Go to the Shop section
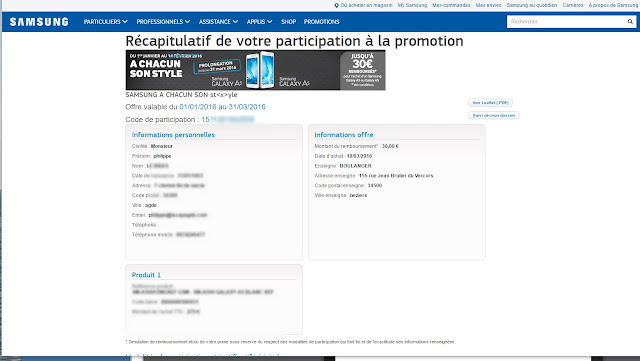Image resolution: width=640 pixels, height=361 pixels. [288, 22]
